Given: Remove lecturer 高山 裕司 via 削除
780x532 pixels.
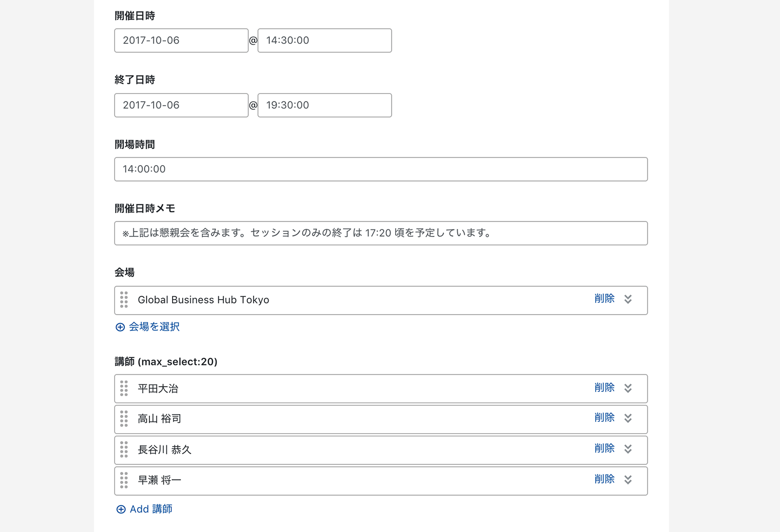Looking at the screenshot, I should 604,418.
